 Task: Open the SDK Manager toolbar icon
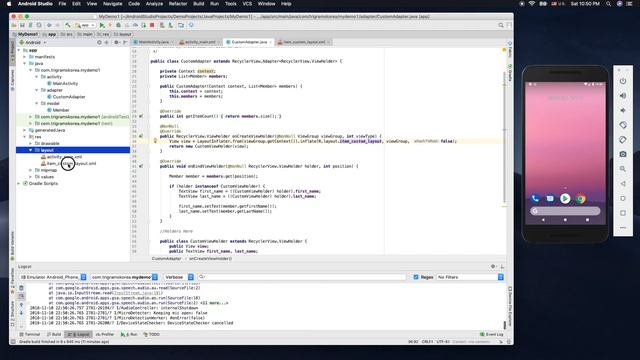(x=171, y=25)
